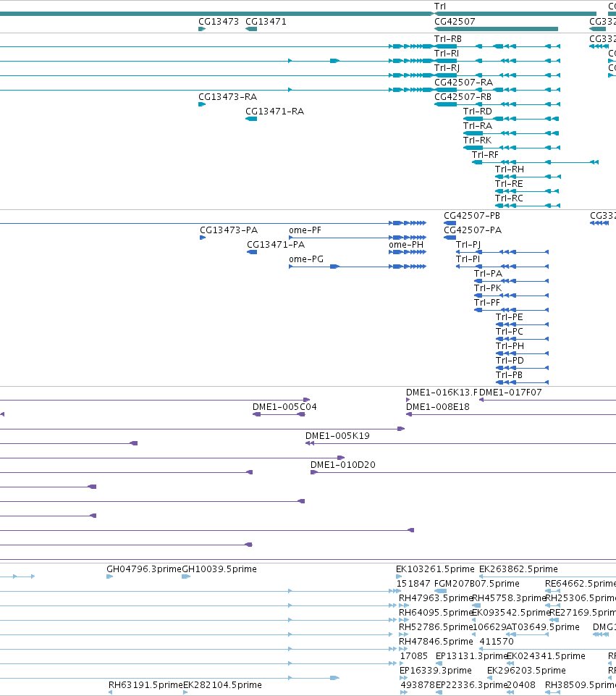Image resolution: width=616 pixels, height=696 pixels.
Task: Select the ome-PH protein feature
Action: click(408, 252)
